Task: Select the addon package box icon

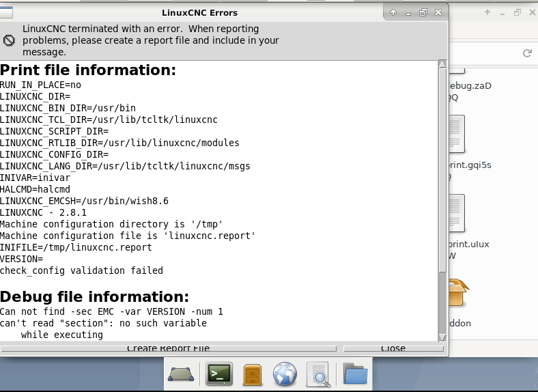Action: click(458, 292)
